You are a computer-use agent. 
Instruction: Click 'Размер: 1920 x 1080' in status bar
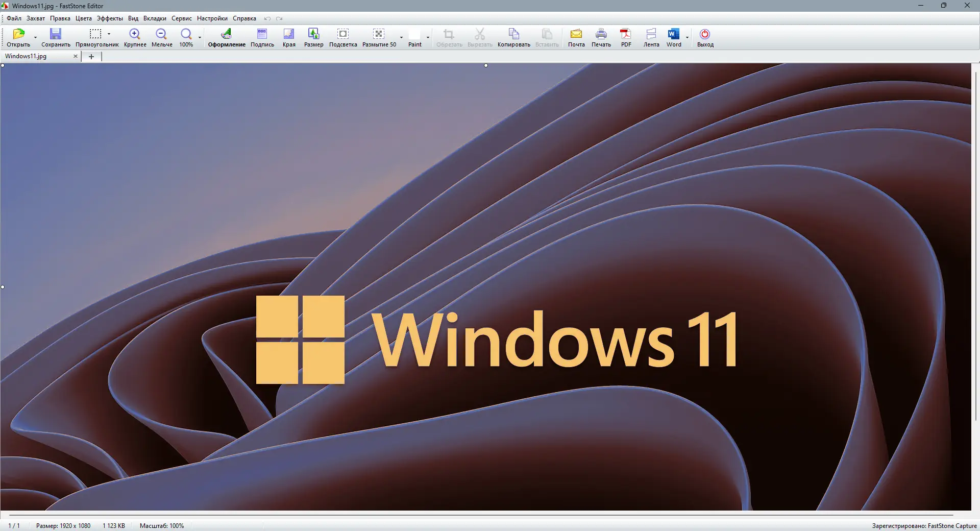63,525
